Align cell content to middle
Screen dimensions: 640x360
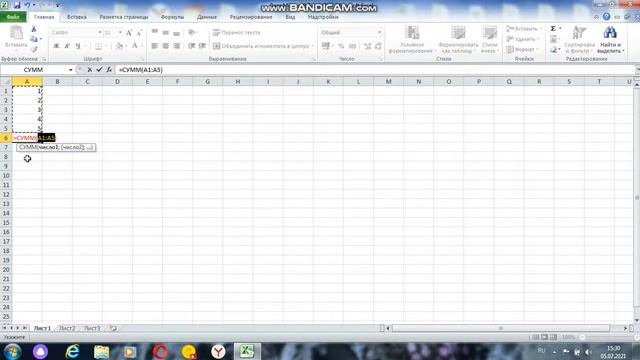[x=166, y=32]
